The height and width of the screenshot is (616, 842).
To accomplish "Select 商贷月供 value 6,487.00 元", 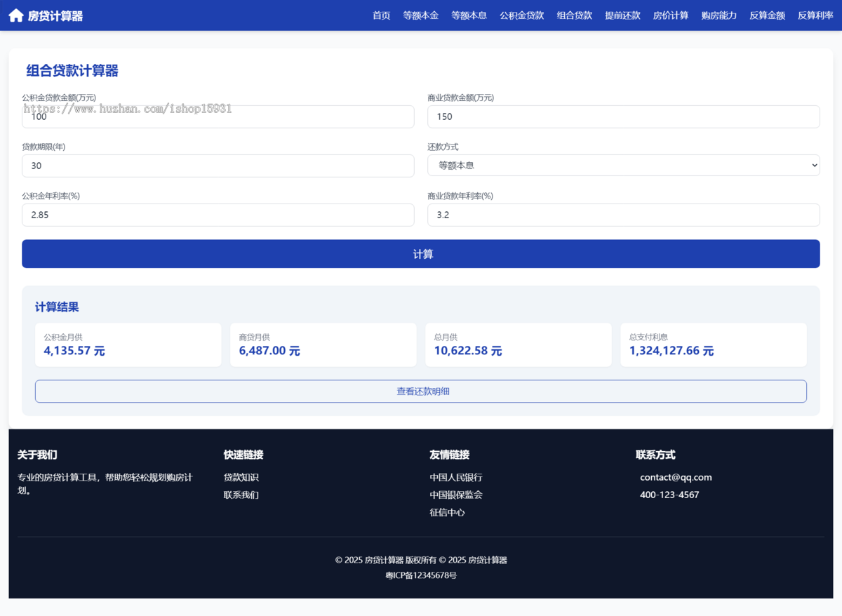I will (269, 351).
